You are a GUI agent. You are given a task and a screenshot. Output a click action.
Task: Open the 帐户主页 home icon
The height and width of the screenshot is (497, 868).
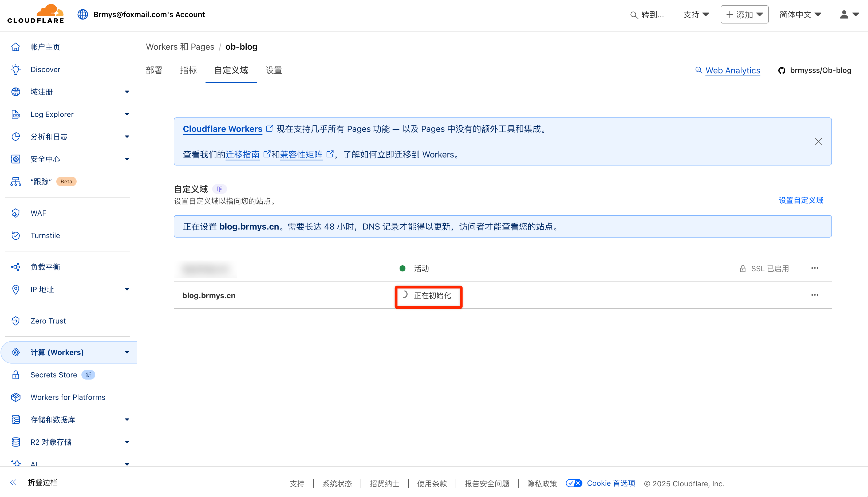pyautogui.click(x=16, y=47)
